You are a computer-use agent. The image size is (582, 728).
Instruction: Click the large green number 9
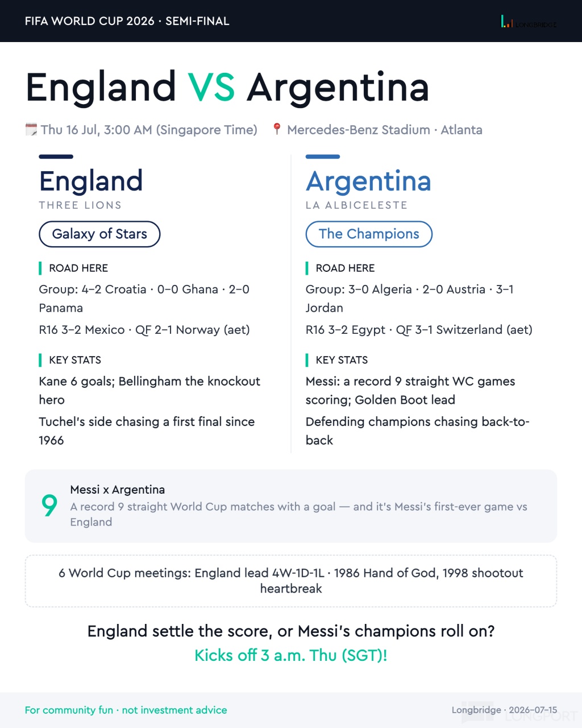click(49, 505)
